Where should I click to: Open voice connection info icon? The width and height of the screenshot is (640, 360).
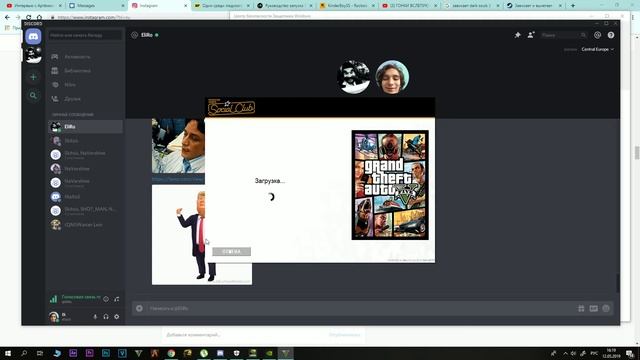[x=106, y=299]
